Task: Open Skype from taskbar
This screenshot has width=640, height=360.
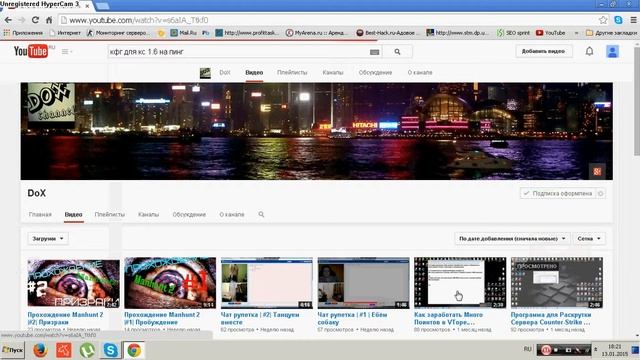Action: point(110,350)
